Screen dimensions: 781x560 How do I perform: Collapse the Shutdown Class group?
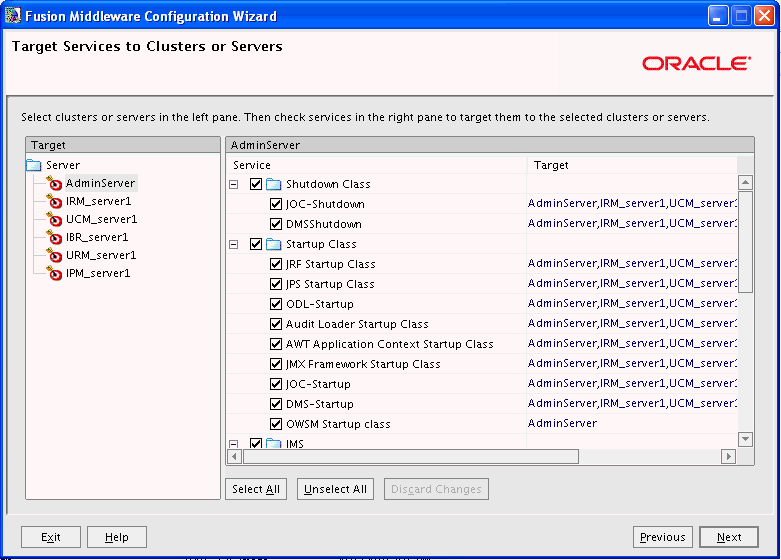(x=234, y=184)
